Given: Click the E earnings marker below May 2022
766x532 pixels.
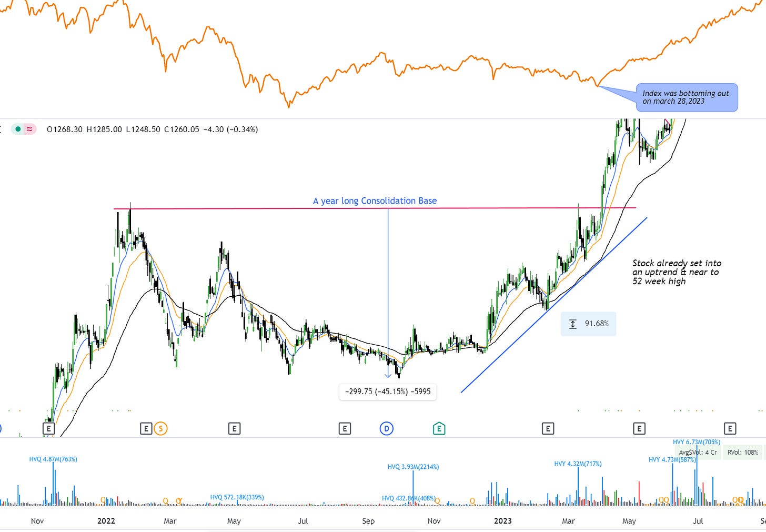Looking at the screenshot, I should coord(235,429).
